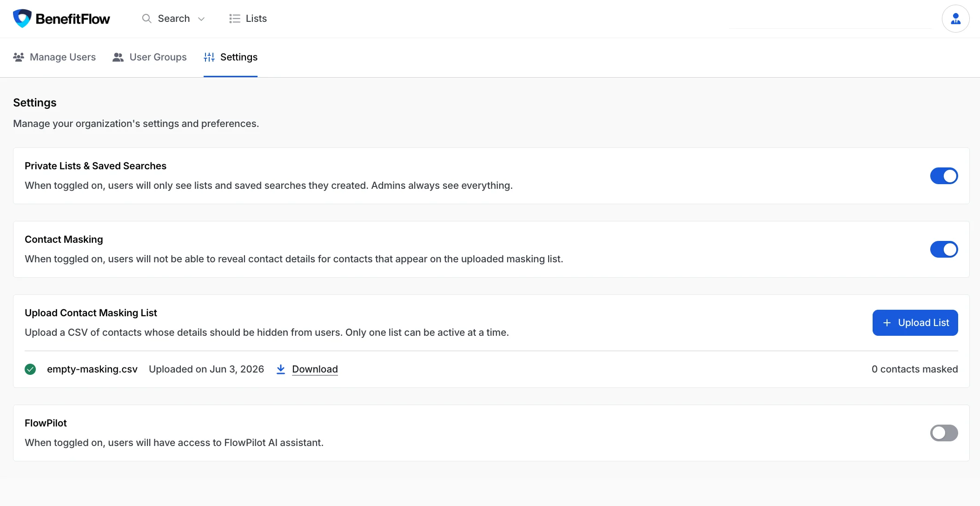Turn off the Contact Masking toggle
Image resolution: width=980 pixels, height=506 pixels.
(x=944, y=249)
